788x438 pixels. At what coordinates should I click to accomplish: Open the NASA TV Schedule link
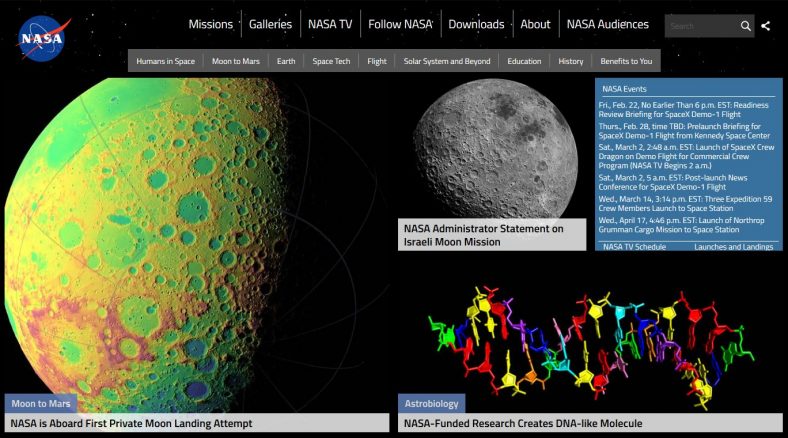(634, 247)
